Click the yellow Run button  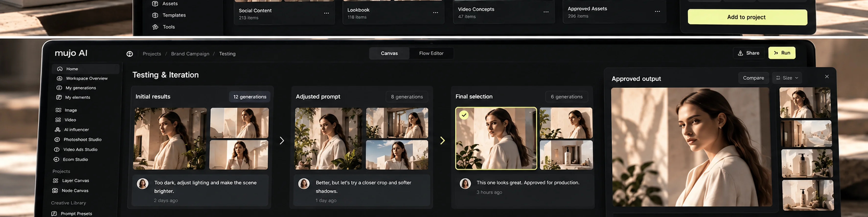coord(782,53)
